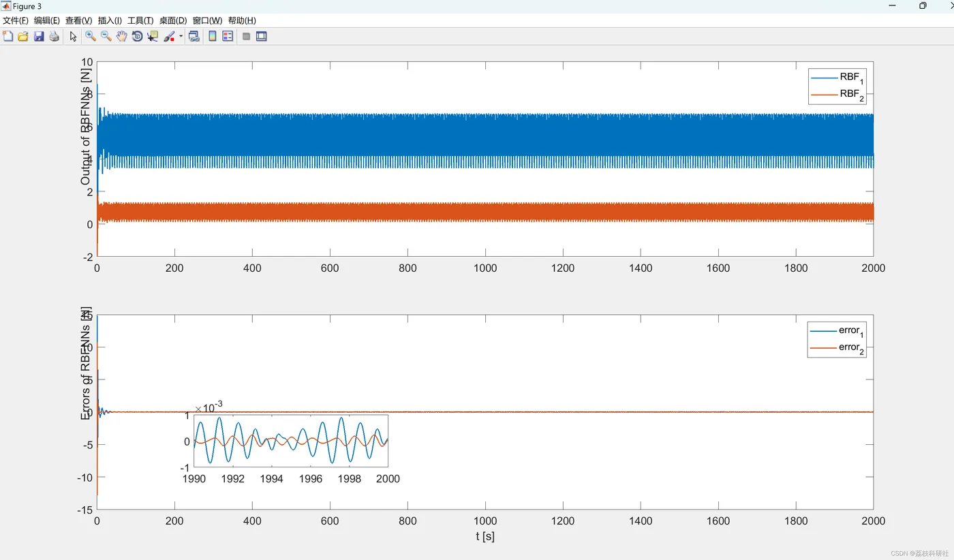Click the 1000 tick label under top plot

(485, 268)
